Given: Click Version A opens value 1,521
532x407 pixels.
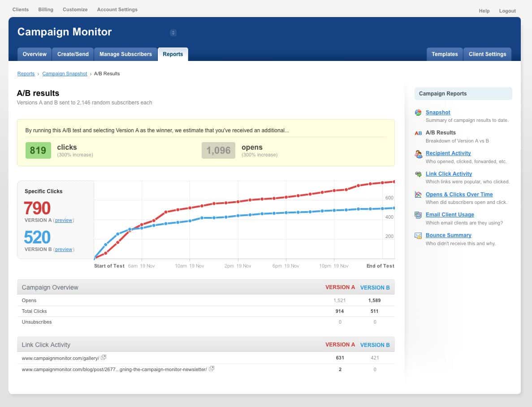Looking at the screenshot, I should pos(340,300).
